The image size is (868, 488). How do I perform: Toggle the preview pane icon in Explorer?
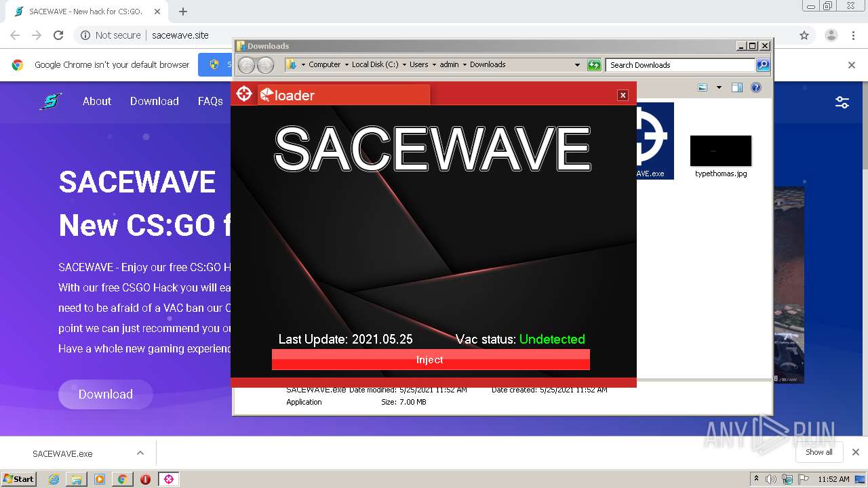[737, 87]
